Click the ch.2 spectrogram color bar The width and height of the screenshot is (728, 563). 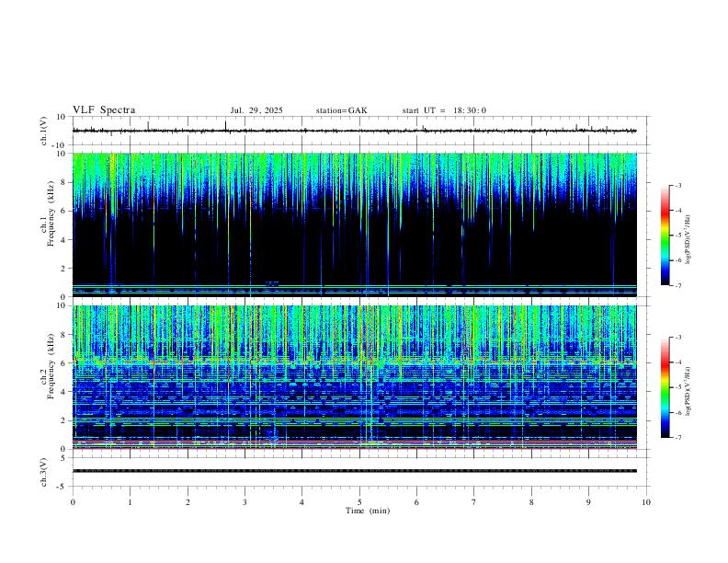[x=665, y=387]
